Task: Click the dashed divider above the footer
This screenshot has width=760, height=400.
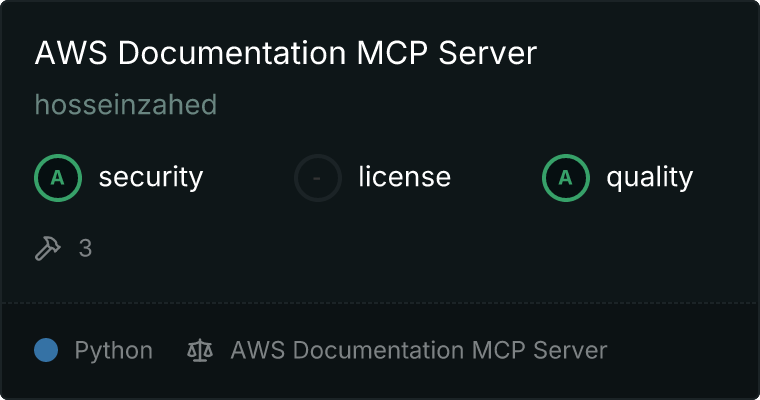Action: point(380,302)
